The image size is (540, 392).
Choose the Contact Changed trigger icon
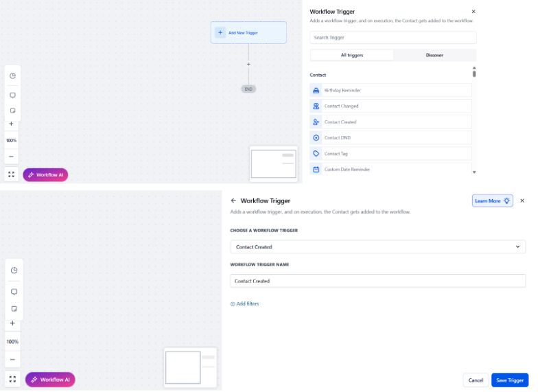(316, 106)
